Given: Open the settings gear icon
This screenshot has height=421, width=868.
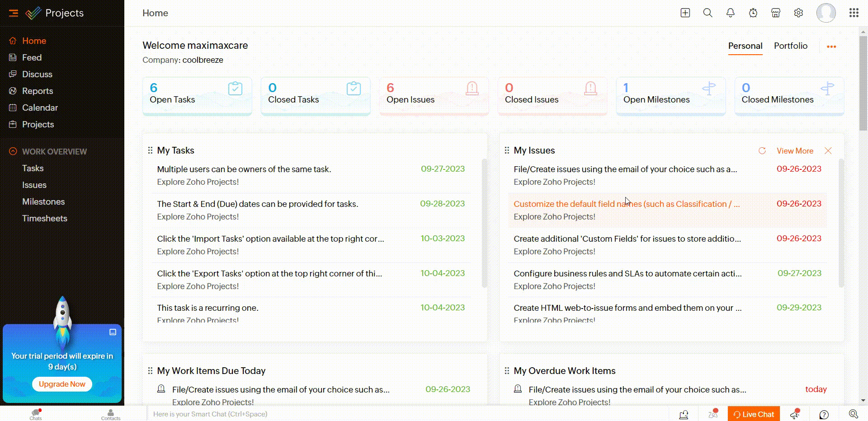Looking at the screenshot, I should (798, 13).
